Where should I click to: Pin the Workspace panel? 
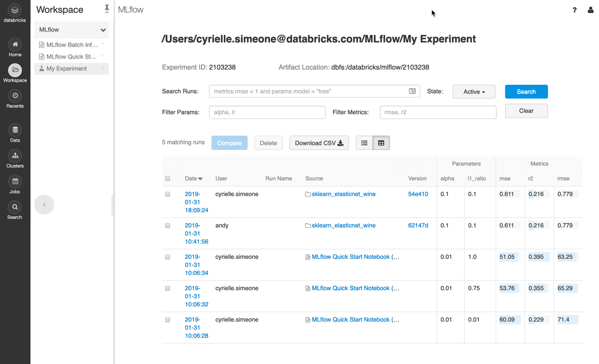[107, 9]
